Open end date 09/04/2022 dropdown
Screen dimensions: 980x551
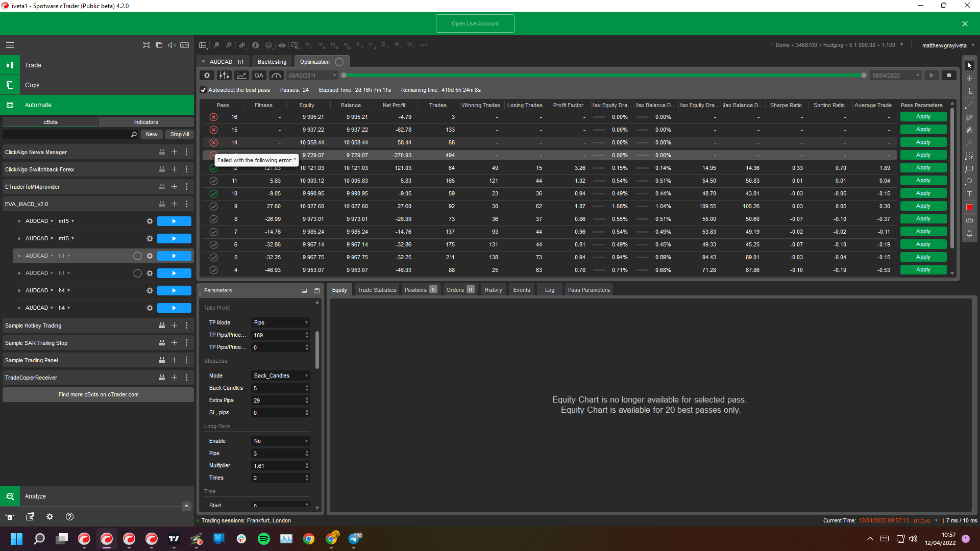pos(896,76)
